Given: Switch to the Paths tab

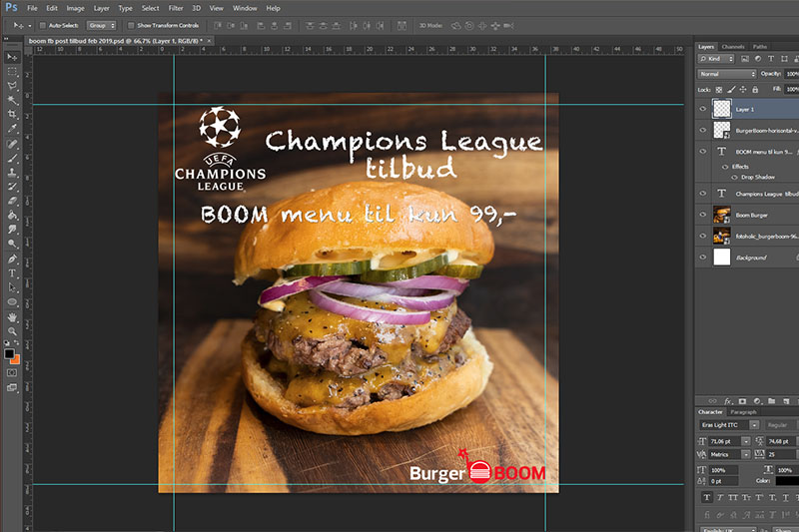Looking at the screenshot, I should [x=760, y=46].
